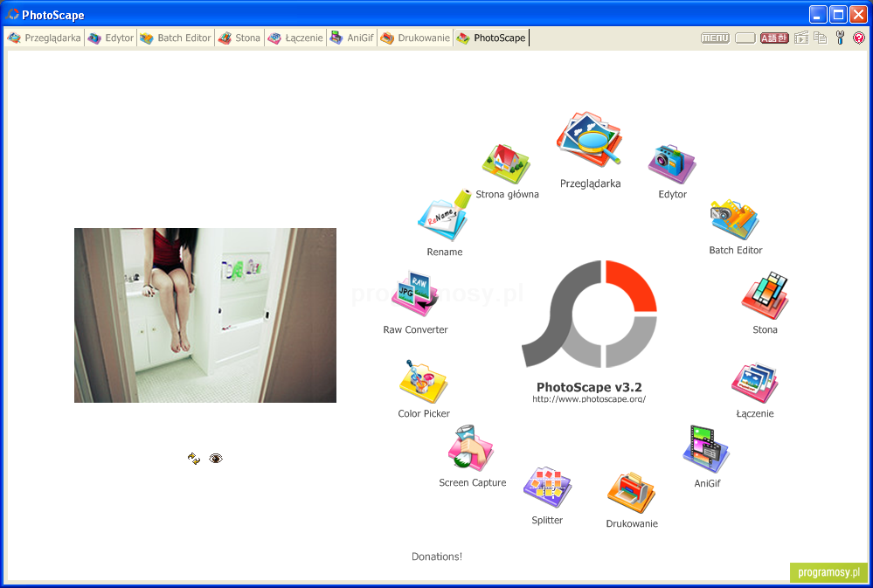This screenshot has width=873, height=588.
Task: Click the PhotoScape v3.2 logo in the center
Action: tap(589, 313)
